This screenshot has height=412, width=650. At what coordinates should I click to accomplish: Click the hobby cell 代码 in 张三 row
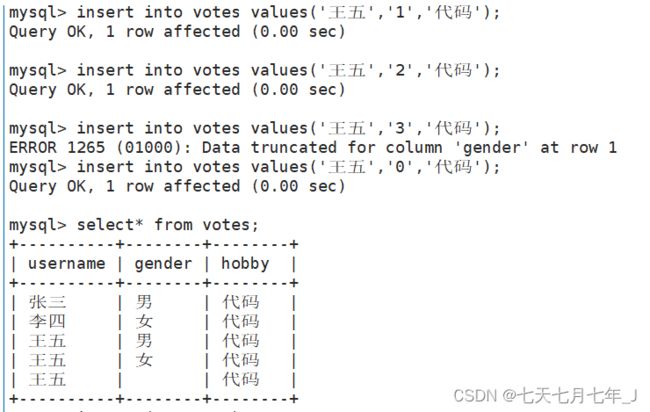(240, 302)
